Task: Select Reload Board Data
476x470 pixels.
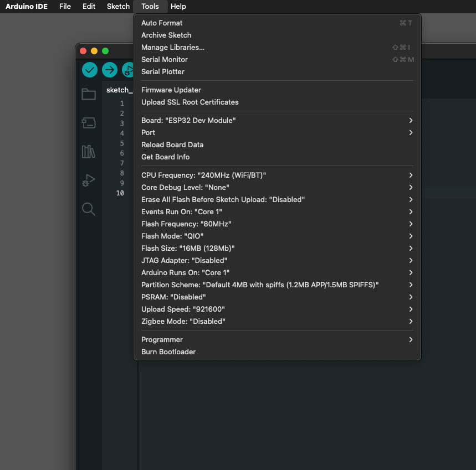Action: tap(277, 144)
